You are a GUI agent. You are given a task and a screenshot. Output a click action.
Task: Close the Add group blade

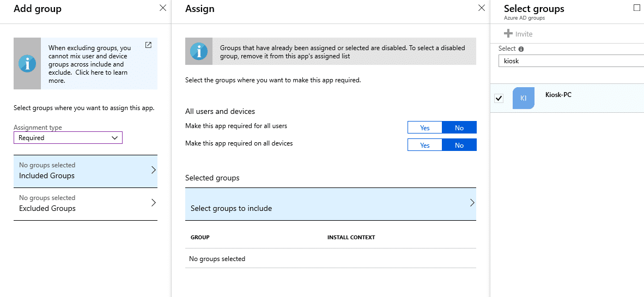(x=163, y=8)
